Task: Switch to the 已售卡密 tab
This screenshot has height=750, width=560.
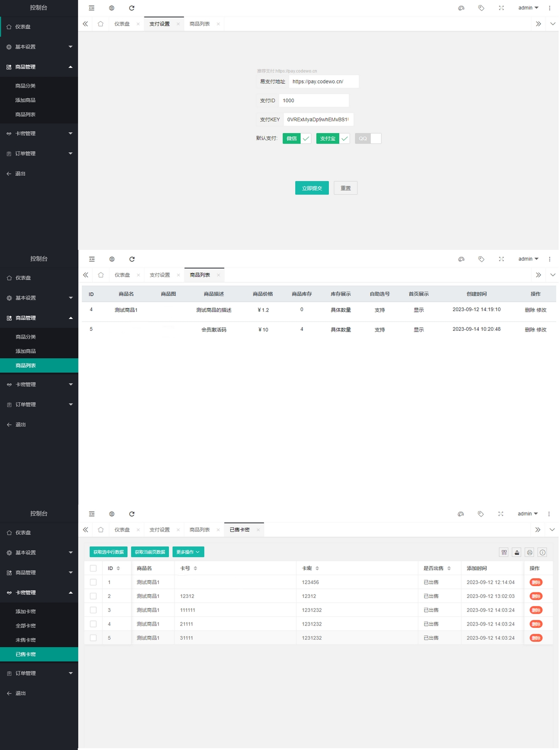Action: pyautogui.click(x=239, y=530)
